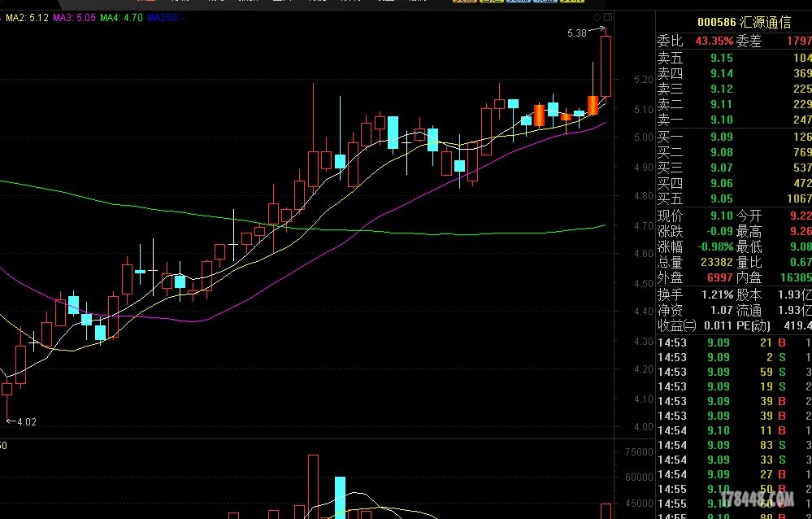
Task: Click the 委比 43.35% value
Action: pyautogui.click(x=714, y=41)
